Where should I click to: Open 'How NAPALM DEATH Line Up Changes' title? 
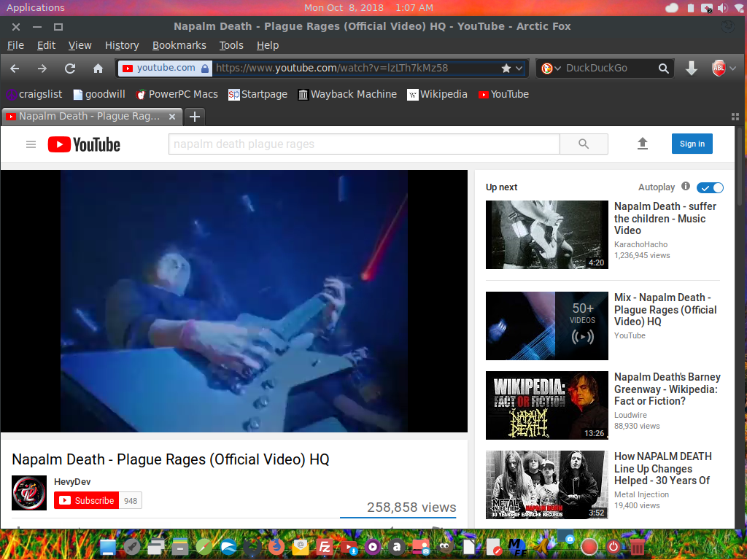coord(663,469)
